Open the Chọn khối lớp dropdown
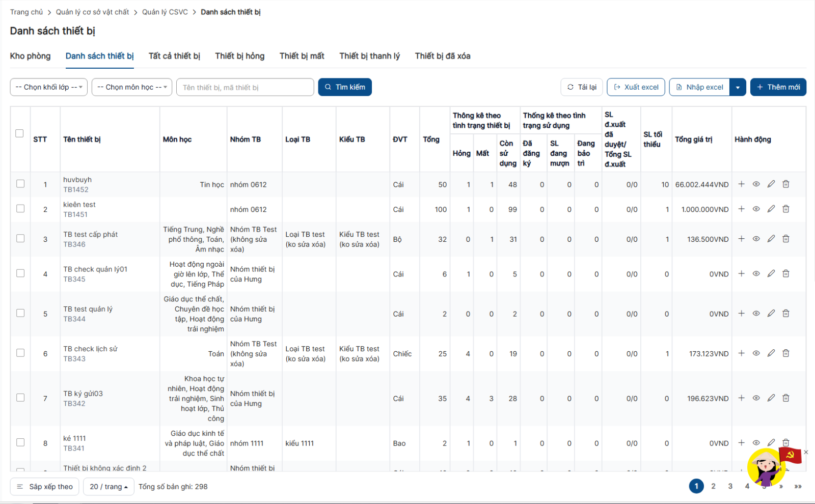The height and width of the screenshot is (504, 815). pyautogui.click(x=49, y=87)
